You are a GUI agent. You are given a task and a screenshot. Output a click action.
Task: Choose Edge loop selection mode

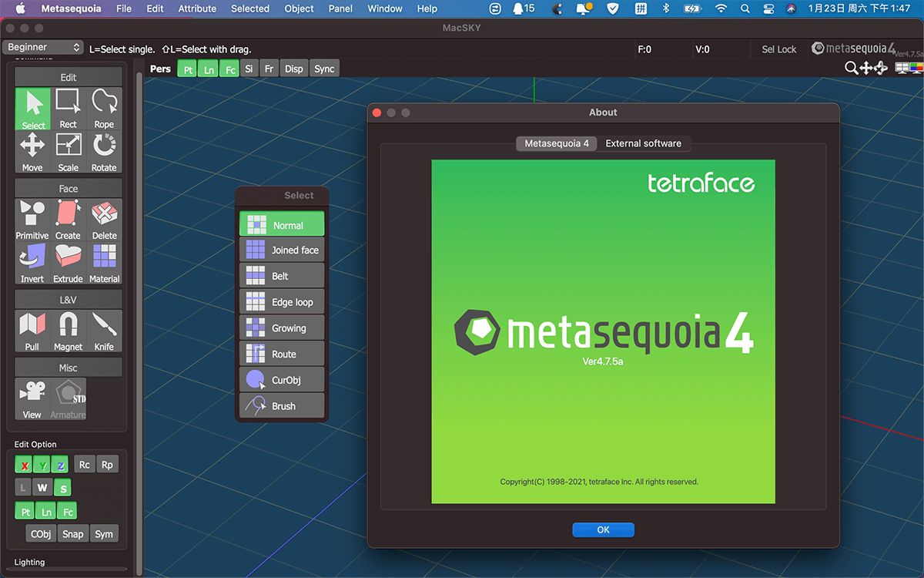(x=282, y=302)
